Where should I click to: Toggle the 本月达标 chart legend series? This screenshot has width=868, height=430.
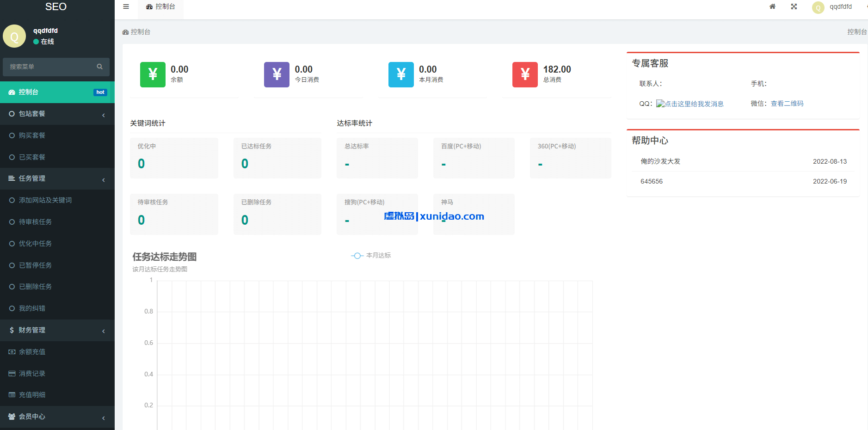[371, 256]
